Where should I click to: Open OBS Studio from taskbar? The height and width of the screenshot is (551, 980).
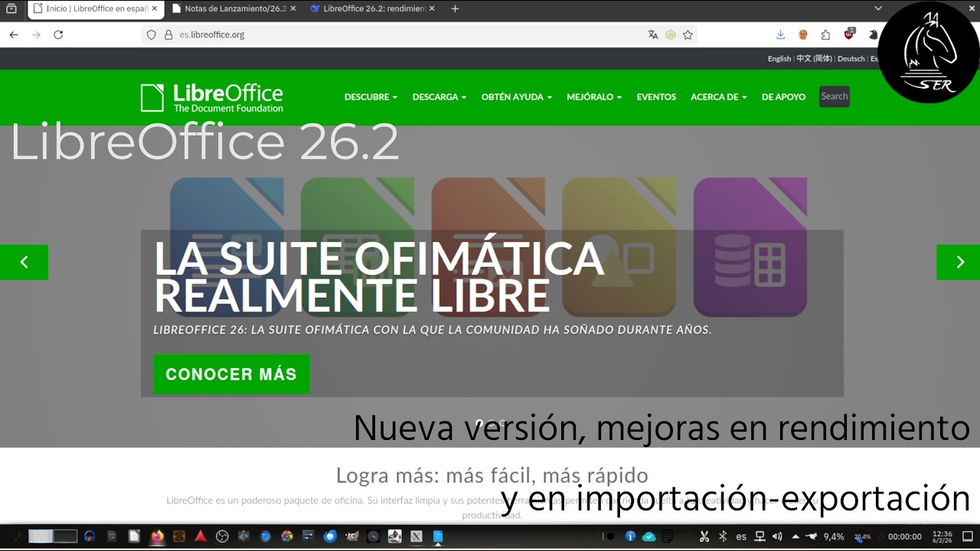tap(223, 536)
